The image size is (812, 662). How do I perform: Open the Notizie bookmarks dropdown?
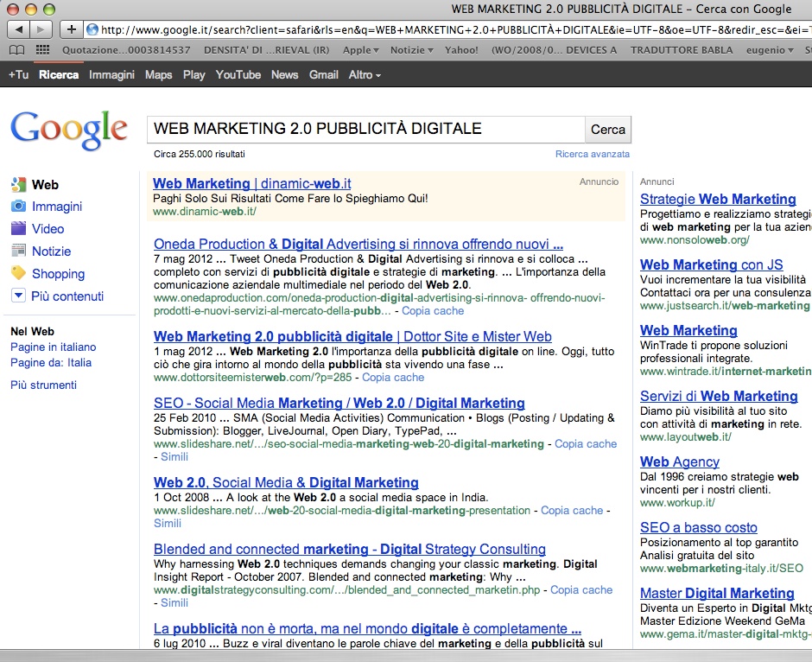click(x=412, y=50)
